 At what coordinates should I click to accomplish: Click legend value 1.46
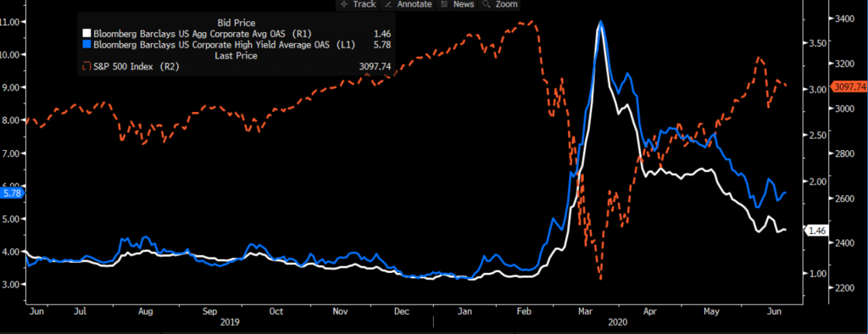click(382, 34)
